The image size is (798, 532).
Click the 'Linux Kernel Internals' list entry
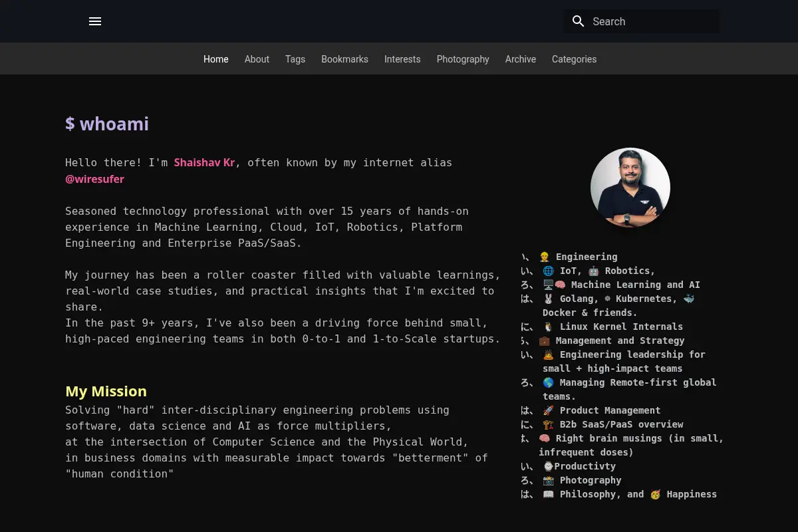pos(621,327)
